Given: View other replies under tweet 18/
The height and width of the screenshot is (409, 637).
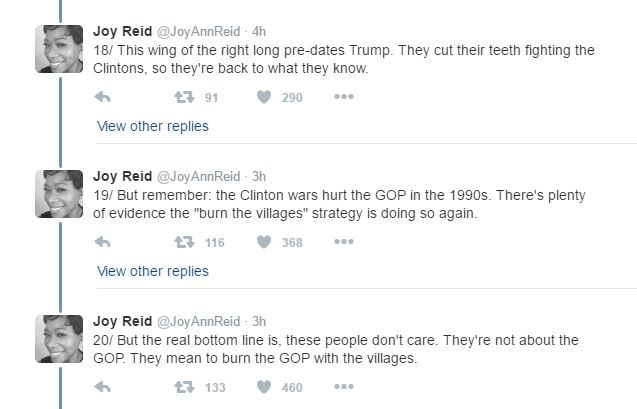Looking at the screenshot, I should point(153,126).
